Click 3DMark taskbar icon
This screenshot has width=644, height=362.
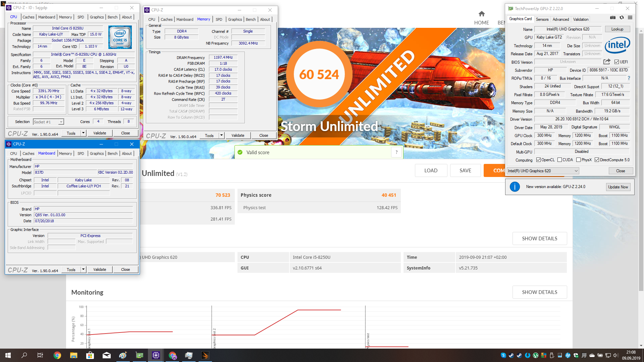coord(205,355)
